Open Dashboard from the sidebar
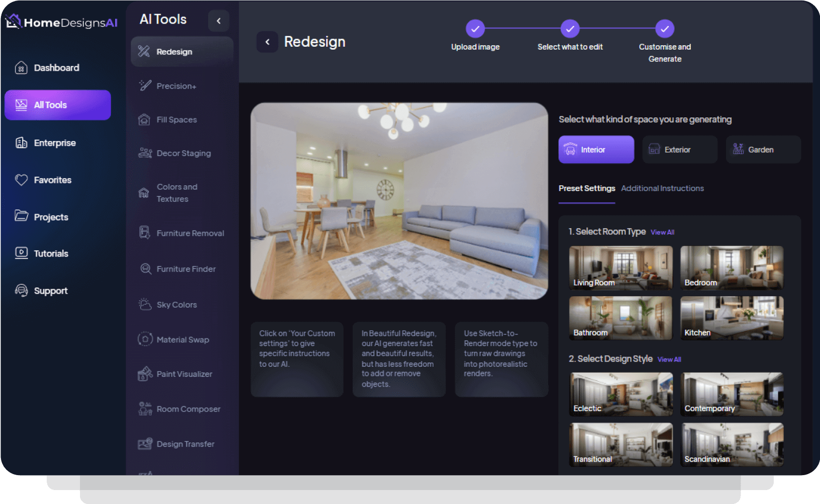This screenshot has height=504, width=820. [56, 68]
